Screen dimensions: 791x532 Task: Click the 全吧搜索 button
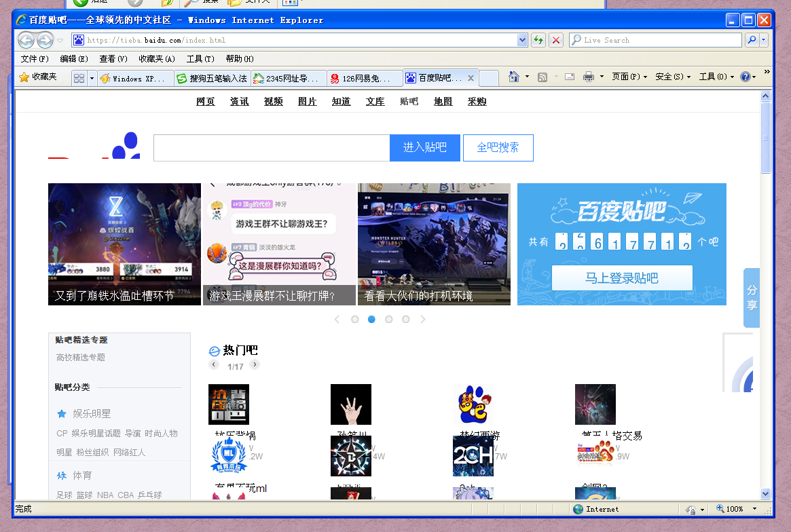[498, 148]
